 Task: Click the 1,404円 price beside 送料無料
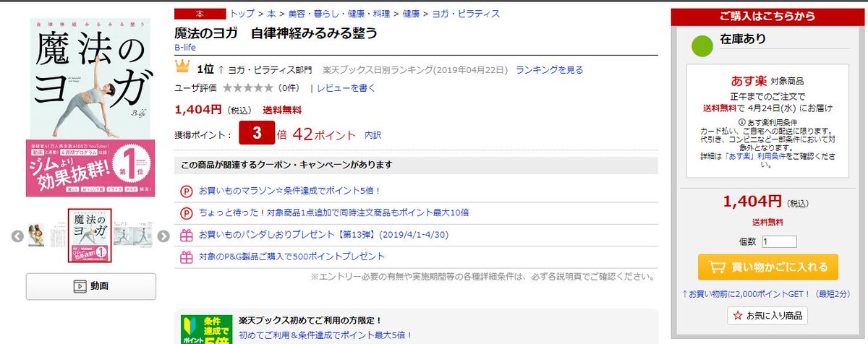[x=198, y=110]
